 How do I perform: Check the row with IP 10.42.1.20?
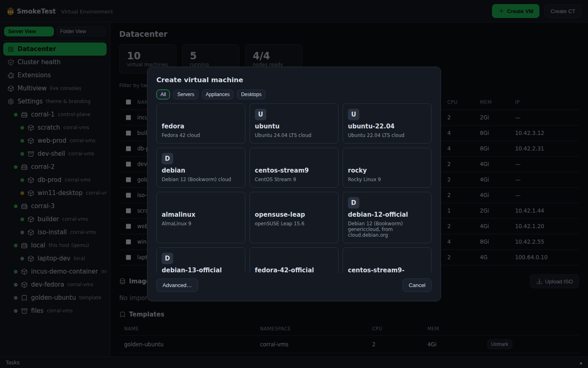tap(128, 226)
